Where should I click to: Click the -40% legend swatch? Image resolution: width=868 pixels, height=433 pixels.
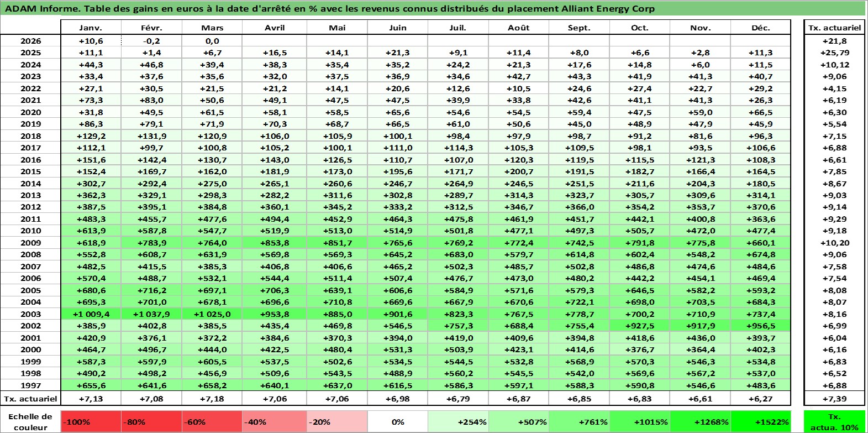click(275, 421)
